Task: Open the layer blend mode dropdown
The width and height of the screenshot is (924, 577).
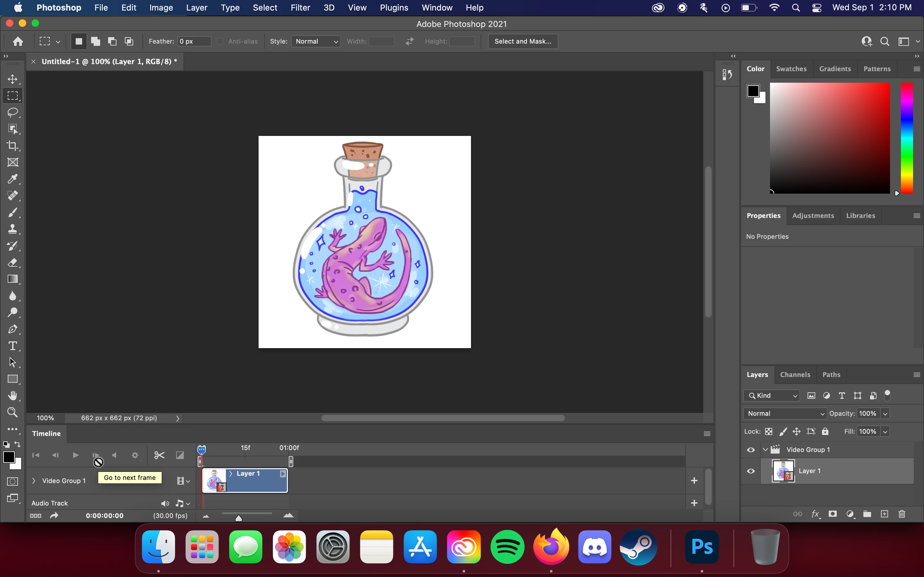Action: coord(785,413)
